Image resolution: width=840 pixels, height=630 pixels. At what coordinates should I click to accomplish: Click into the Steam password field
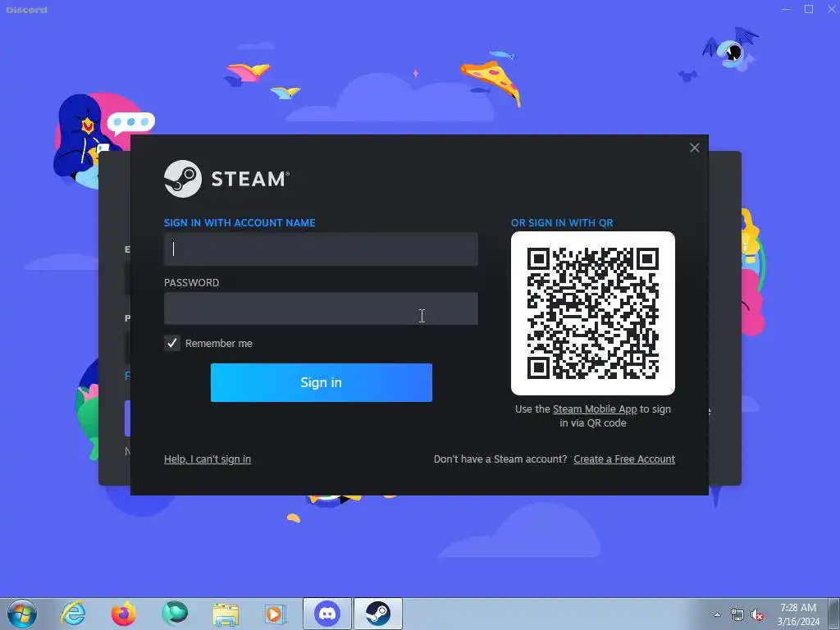tap(321, 308)
